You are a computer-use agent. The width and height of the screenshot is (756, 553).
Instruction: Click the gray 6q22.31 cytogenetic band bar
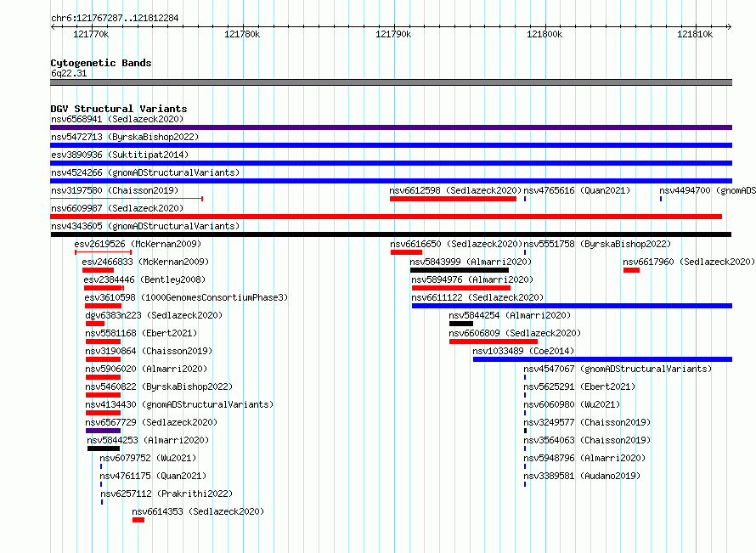(x=391, y=82)
